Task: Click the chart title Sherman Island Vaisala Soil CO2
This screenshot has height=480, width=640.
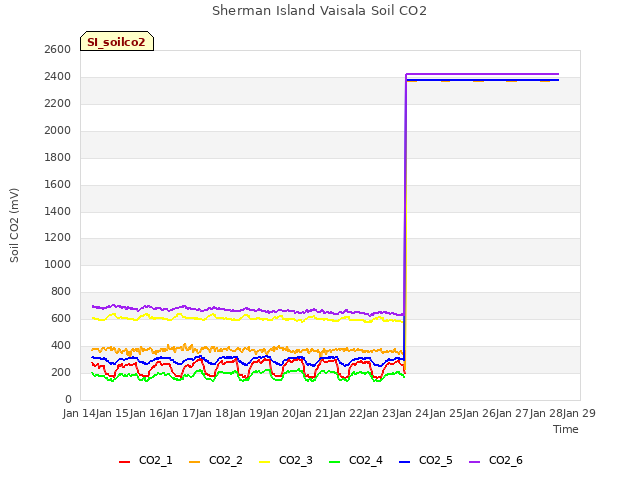Action: pyautogui.click(x=319, y=10)
